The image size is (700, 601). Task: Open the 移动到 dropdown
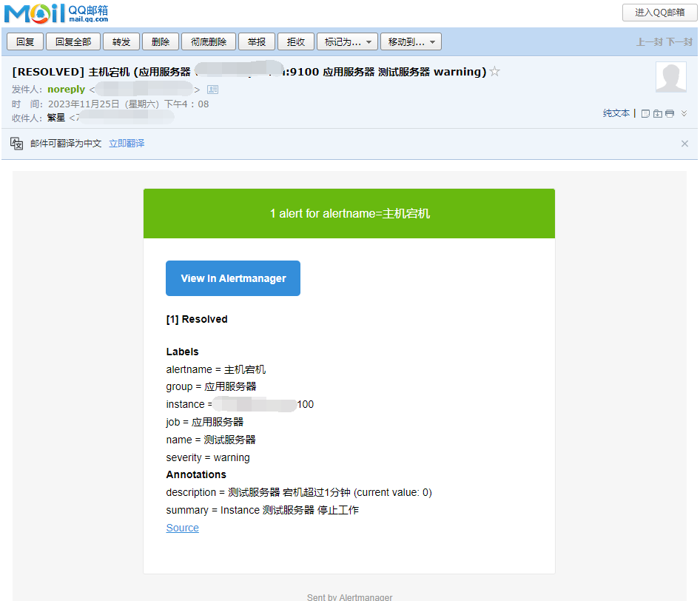point(411,42)
